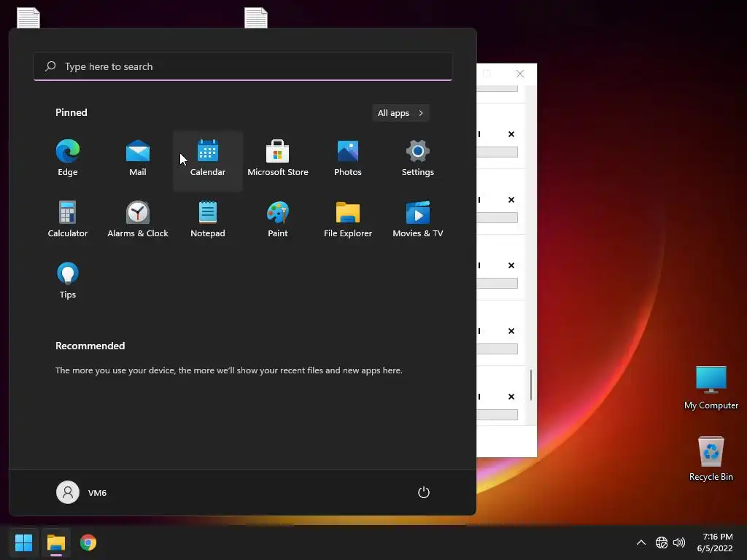Click the Windows Start button on taskbar
This screenshot has height=560, width=747.
tap(23, 542)
